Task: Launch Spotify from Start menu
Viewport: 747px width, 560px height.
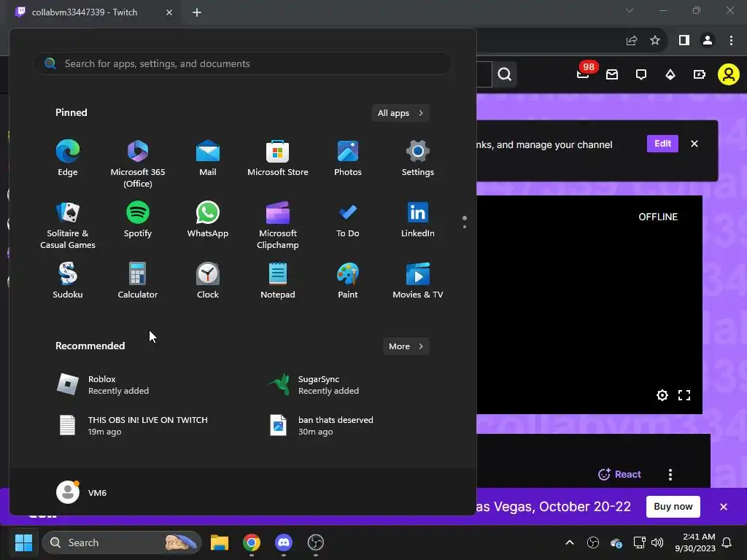Action: click(138, 219)
